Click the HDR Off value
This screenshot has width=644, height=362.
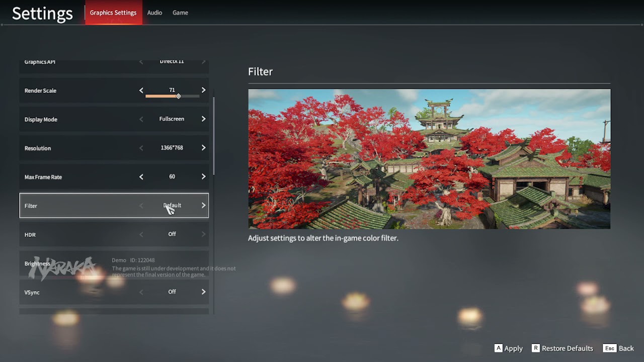[172, 234]
